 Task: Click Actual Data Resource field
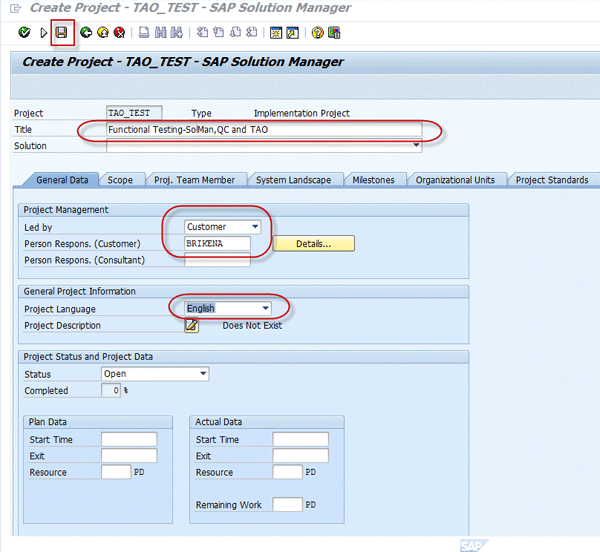point(288,472)
